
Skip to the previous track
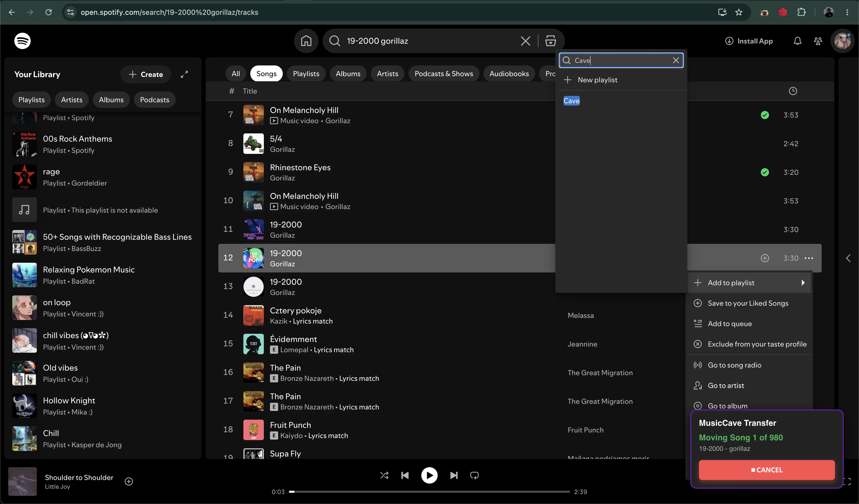pos(405,475)
